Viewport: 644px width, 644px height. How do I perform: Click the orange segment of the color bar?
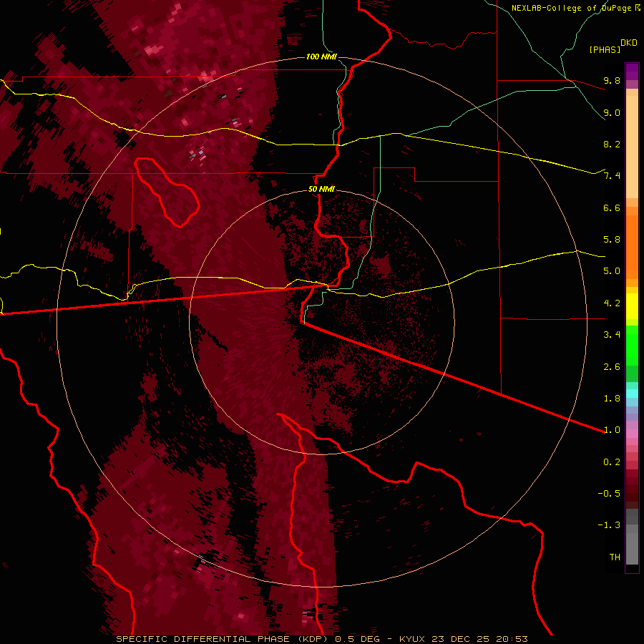632,246
